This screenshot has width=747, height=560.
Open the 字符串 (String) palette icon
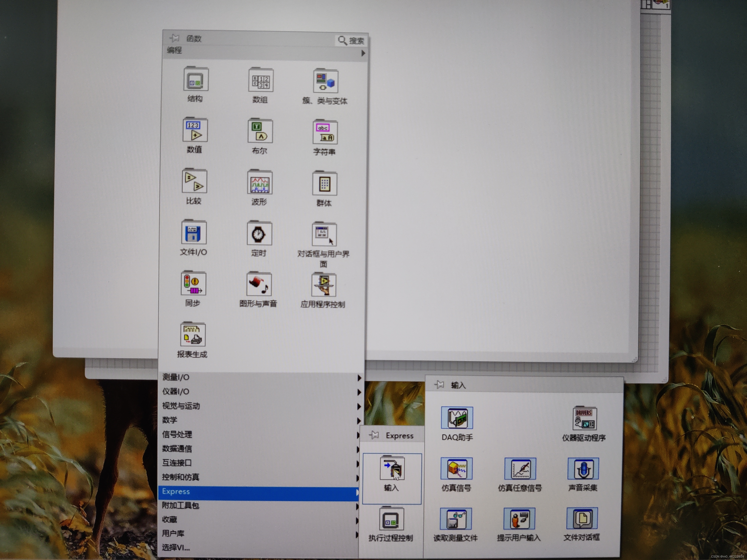325,132
